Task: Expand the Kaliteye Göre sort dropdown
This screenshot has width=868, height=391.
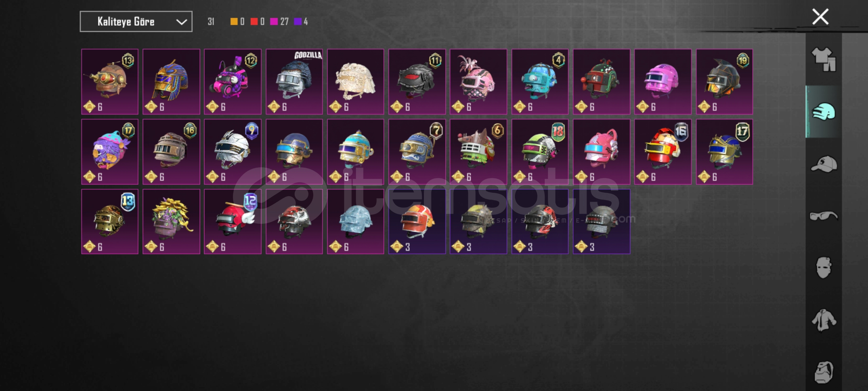Action: pos(136,22)
